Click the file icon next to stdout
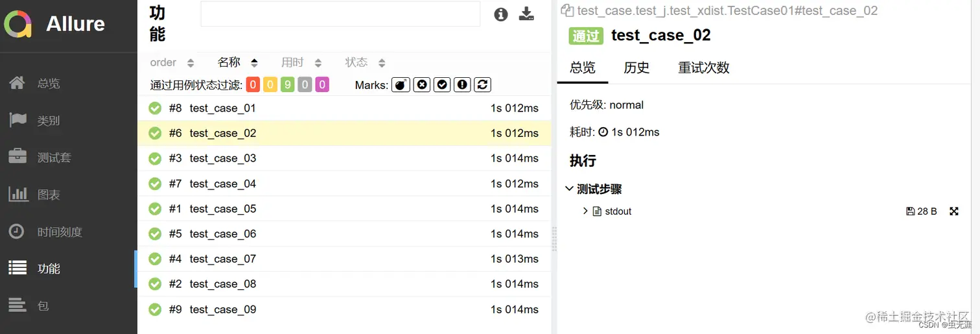 click(597, 211)
